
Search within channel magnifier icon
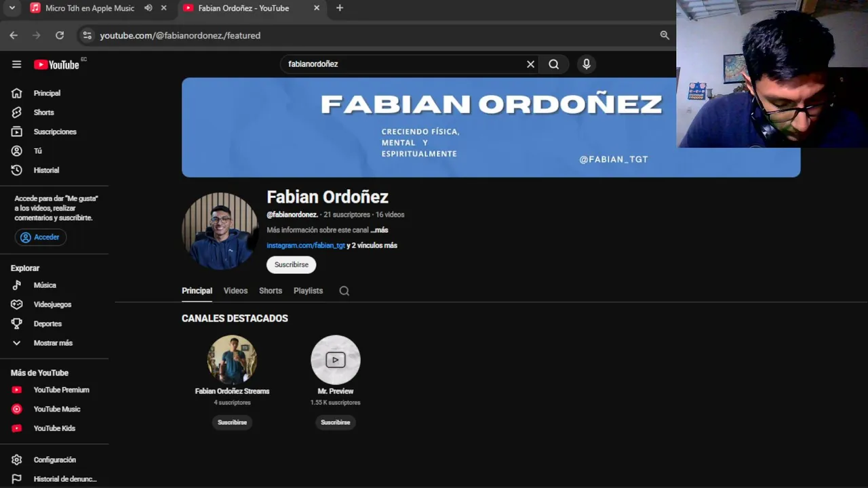pos(344,291)
